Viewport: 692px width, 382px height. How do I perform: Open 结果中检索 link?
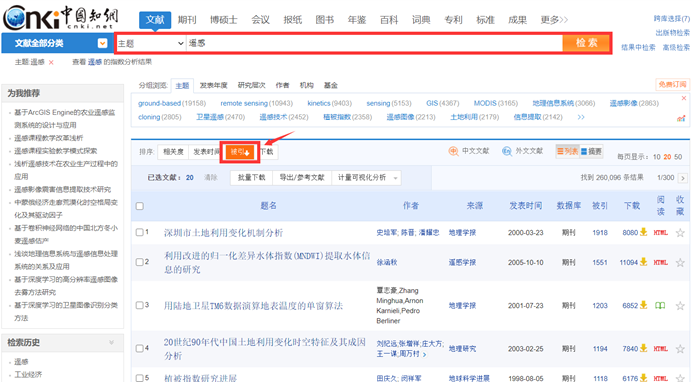[x=638, y=47]
